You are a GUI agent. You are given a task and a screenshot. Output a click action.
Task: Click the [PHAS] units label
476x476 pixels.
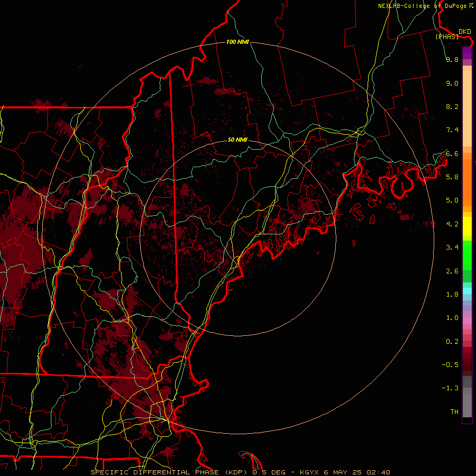pos(447,36)
